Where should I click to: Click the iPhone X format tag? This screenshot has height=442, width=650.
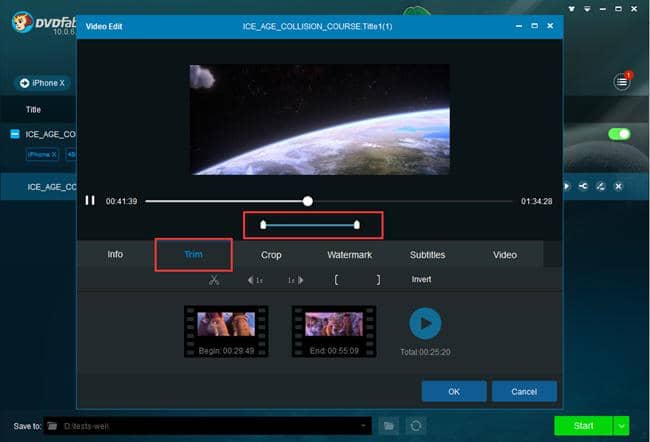[x=42, y=155]
